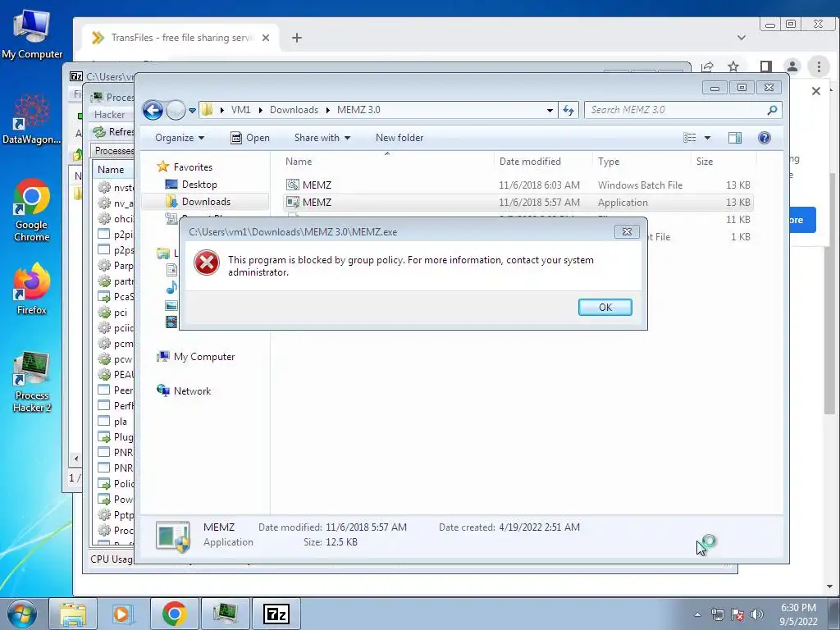Click Chrome profile avatar icon
Viewport: 840px width, 630px height.
tap(792, 66)
